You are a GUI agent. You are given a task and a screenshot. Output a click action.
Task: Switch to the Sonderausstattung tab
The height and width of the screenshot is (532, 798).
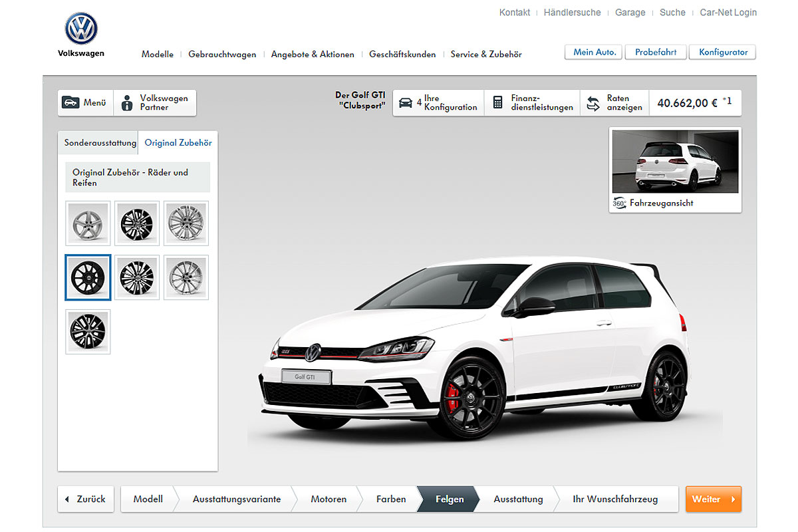click(x=100, y=143)
